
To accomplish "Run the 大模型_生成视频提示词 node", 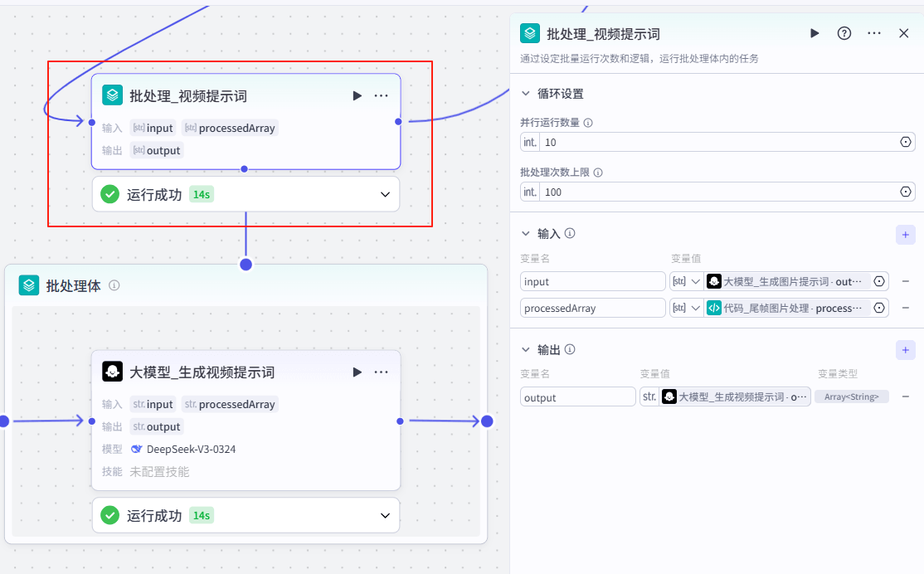I will [357, 372].
